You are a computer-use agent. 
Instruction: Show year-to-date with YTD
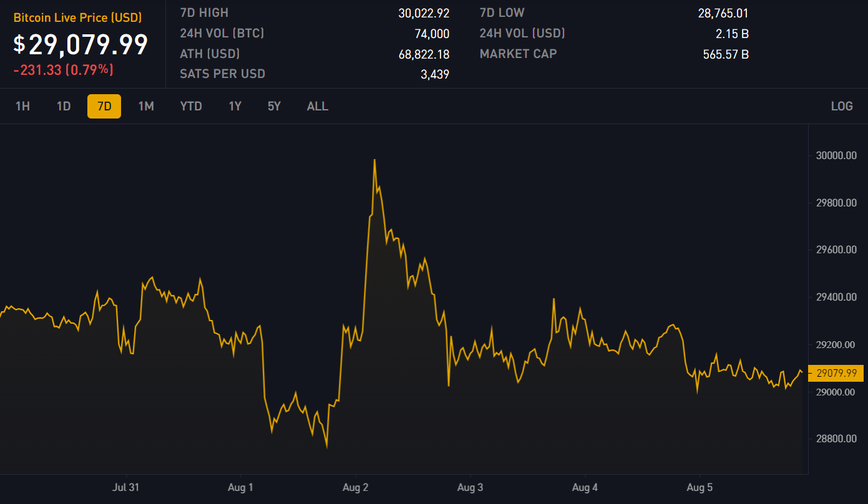coord(191,106)
